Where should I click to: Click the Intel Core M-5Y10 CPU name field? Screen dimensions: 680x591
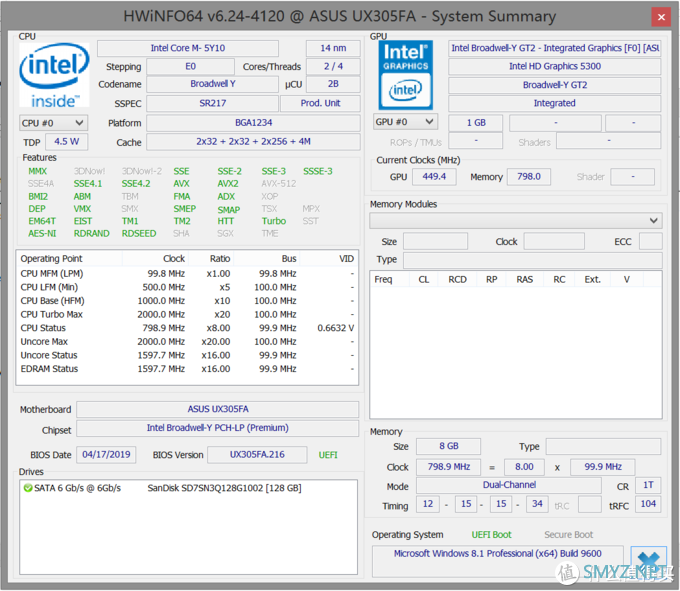(x=188, y=48)
